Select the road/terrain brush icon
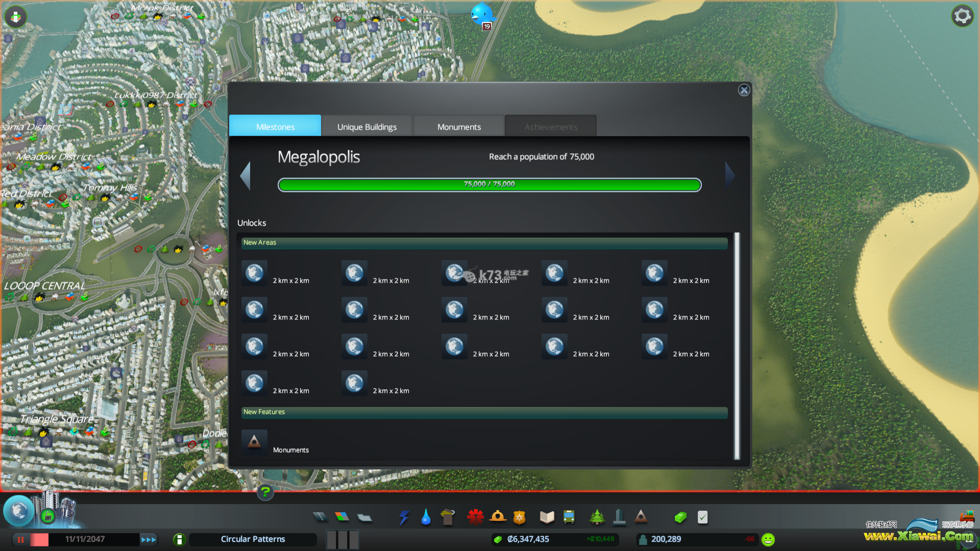This screenshot has height=551, width=980. click(x=322, y=516)
